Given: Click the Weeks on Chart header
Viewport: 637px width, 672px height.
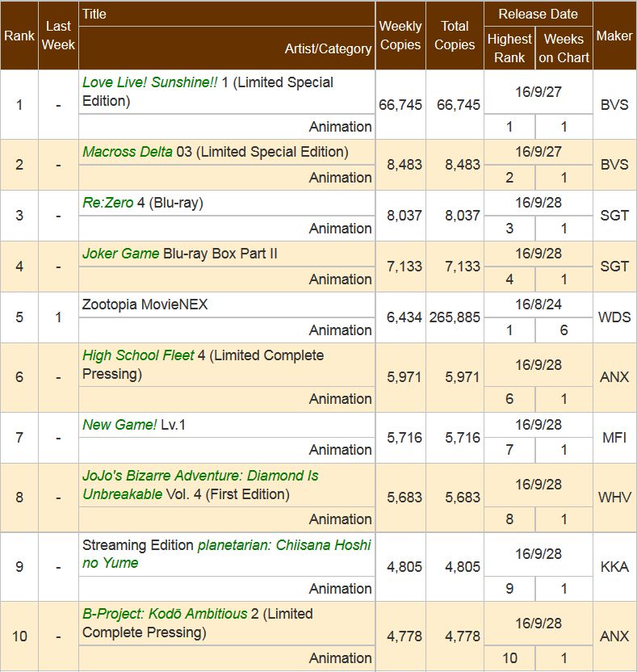Looking at the screenshot, I should tap(564, 48).
